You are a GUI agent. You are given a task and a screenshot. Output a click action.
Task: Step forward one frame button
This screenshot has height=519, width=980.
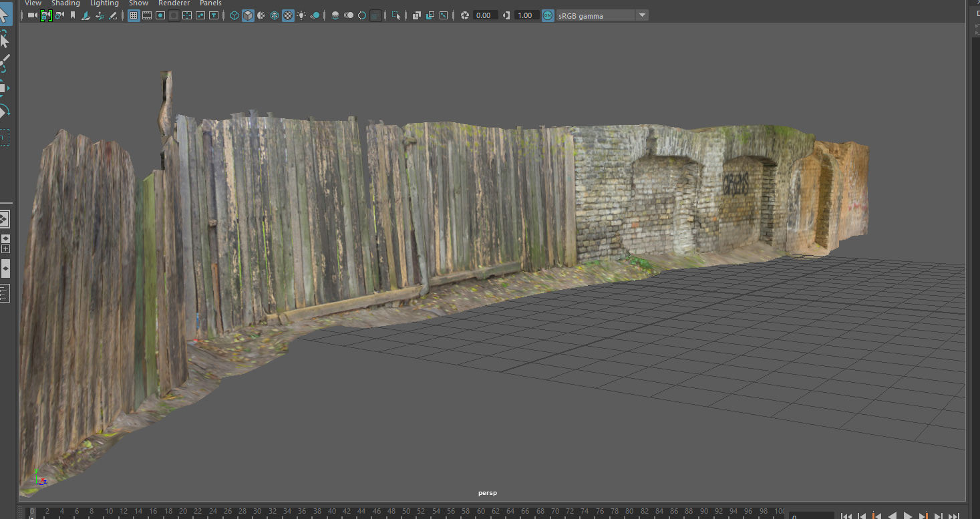939,515
